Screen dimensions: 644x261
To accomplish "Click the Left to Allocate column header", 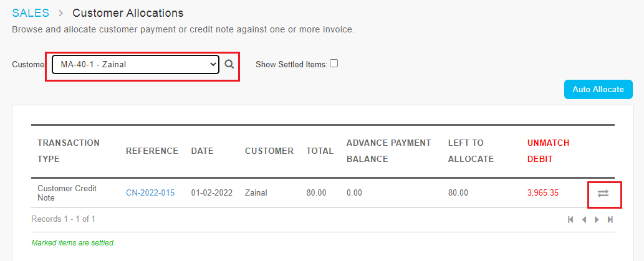I will point(471,151).
